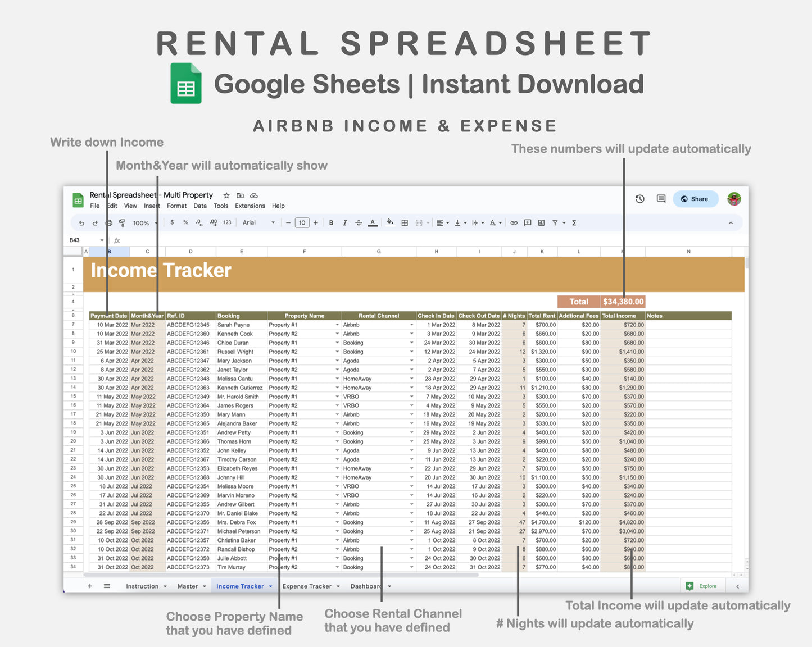Viewport: 812px width, 647px height.
Task: Click the Share button
Action: click(696, 199)
